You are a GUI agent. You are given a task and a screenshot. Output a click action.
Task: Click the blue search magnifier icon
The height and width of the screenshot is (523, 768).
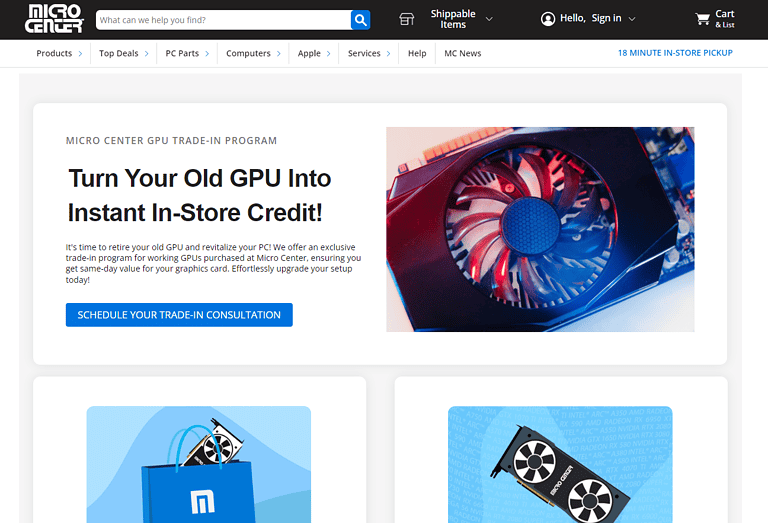360,19
